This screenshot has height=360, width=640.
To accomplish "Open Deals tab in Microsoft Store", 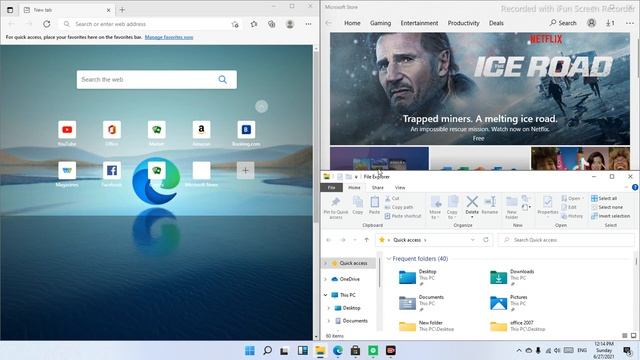I will (496, 23).
